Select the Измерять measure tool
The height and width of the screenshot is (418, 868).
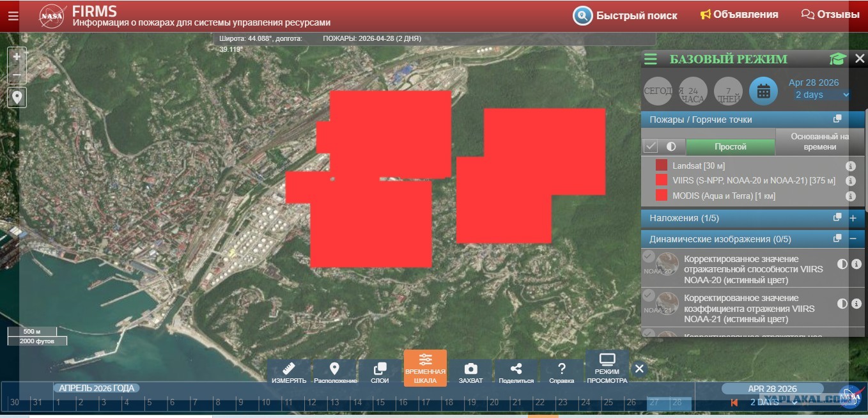point(289,373)
